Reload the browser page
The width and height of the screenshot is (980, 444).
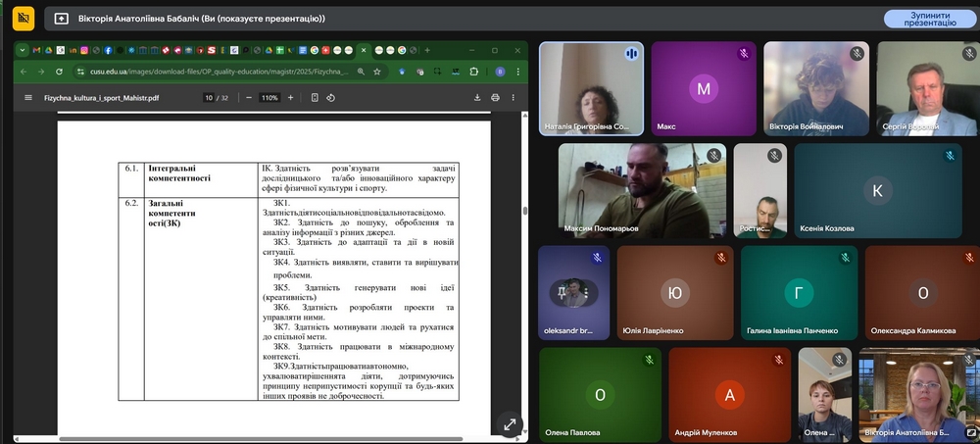pos(57,72)
